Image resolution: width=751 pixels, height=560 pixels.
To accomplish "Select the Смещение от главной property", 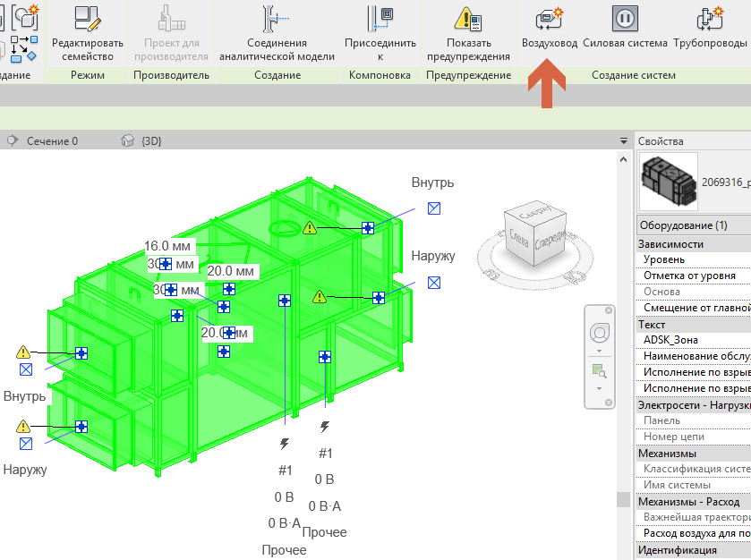I will pos(694,308).
